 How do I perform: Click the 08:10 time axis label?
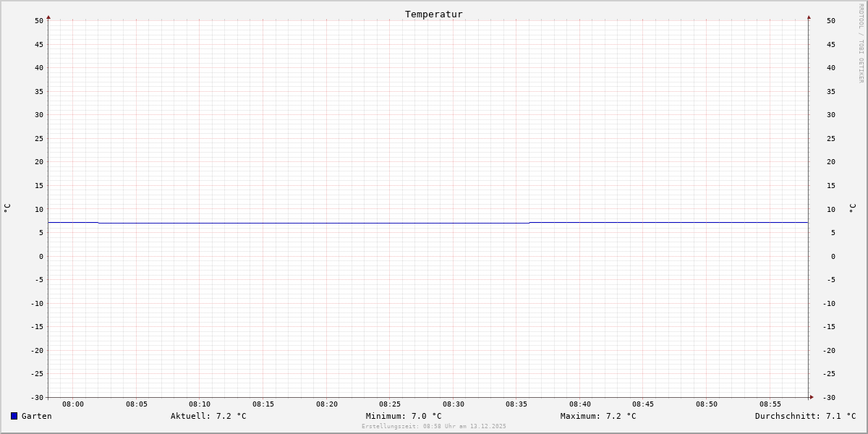tap(200, 404)
